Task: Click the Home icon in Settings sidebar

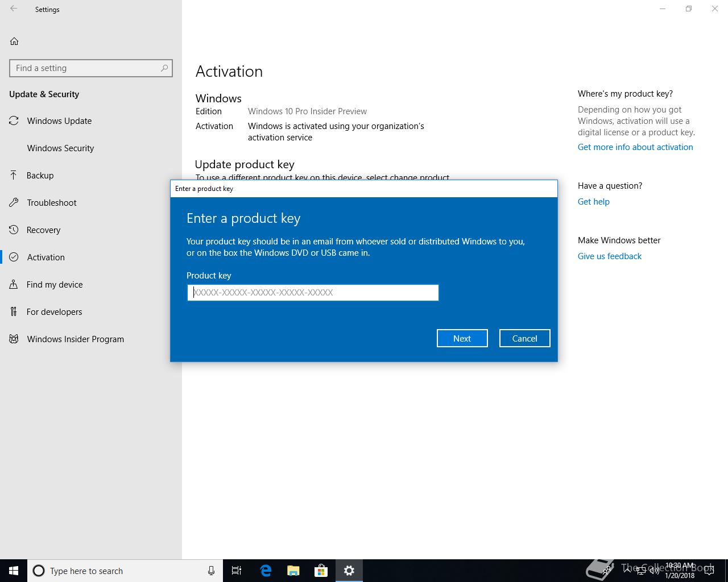Action: [14, 41]
